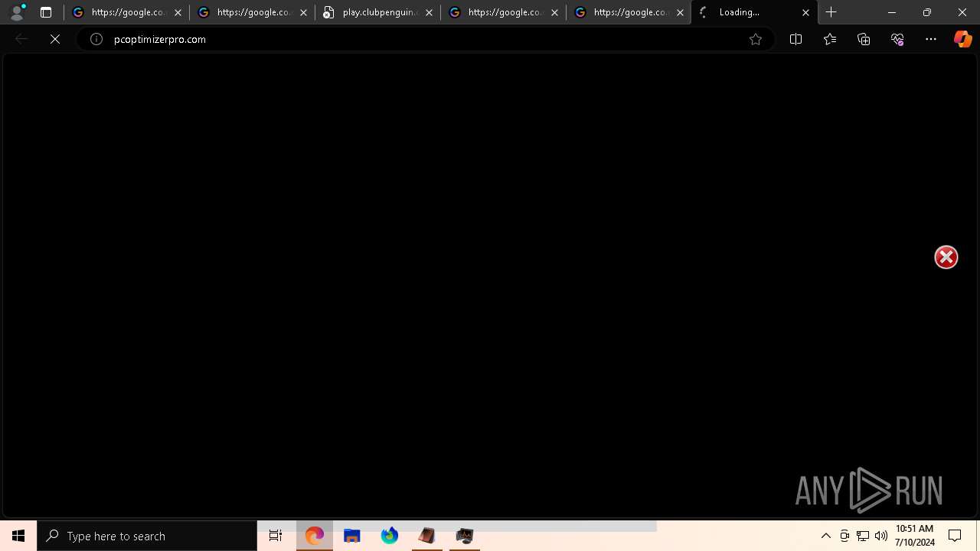Click the Type here to search box
The width and height of the screenshot is (980, 551).
pyautogui.click(x=147, y=536)
